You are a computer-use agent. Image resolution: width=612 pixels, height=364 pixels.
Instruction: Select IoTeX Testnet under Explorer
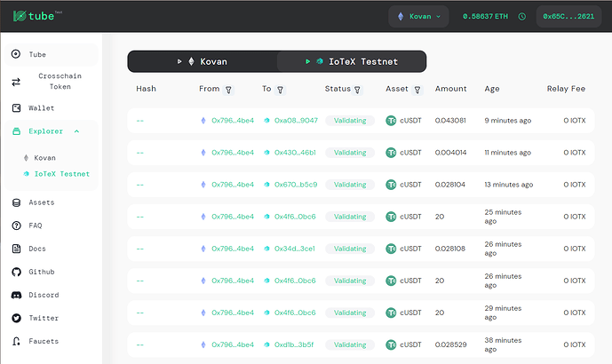point(61,174)
